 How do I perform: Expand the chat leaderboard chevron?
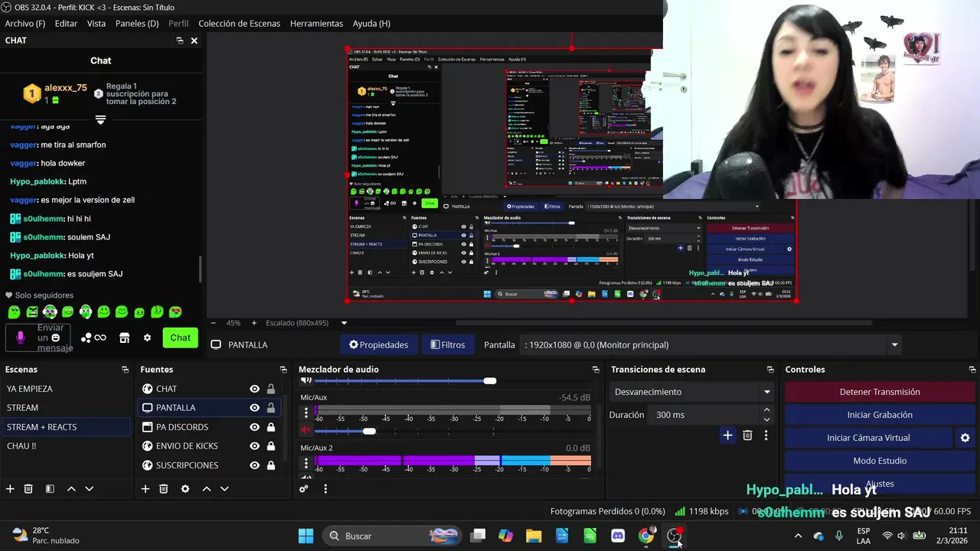click(100, 119)
